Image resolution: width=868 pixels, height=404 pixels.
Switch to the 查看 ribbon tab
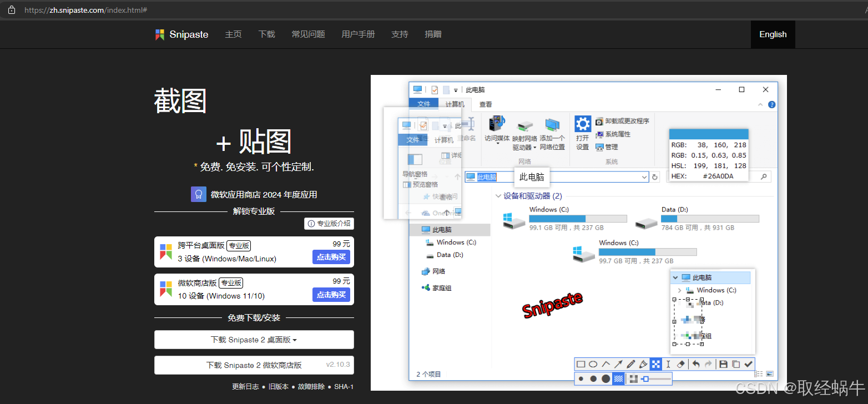(x=486, y=104)
